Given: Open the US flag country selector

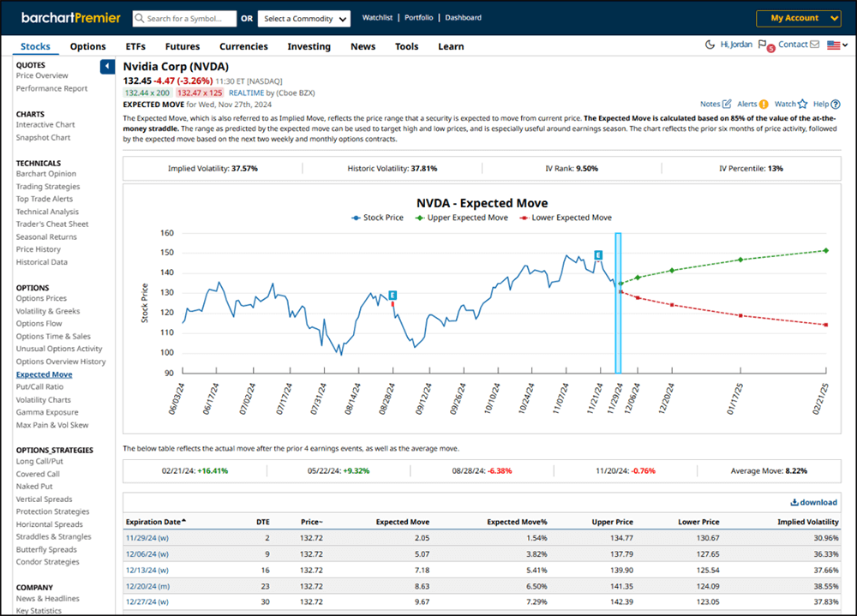Looking at the screenshot, I should (837, 45).
